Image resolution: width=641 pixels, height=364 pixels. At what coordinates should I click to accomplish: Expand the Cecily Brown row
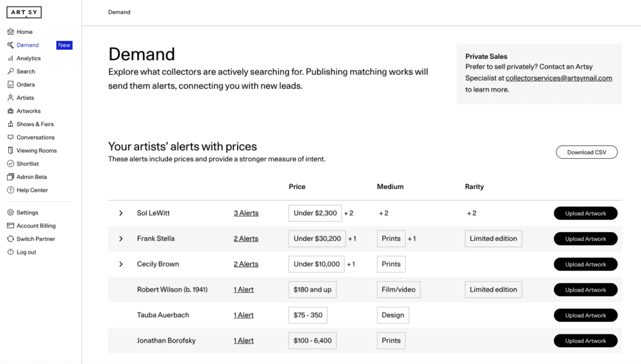[x=121, y=264]
